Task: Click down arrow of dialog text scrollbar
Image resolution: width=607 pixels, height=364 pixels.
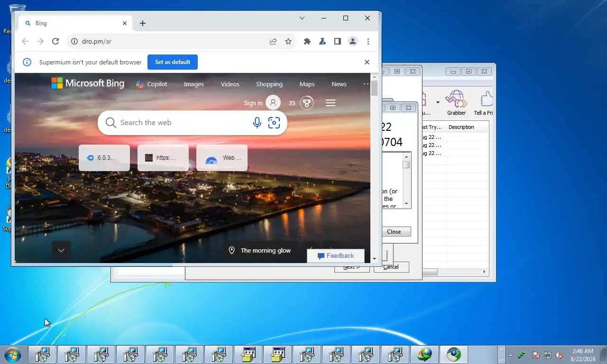Action: (x=406, y=204)
